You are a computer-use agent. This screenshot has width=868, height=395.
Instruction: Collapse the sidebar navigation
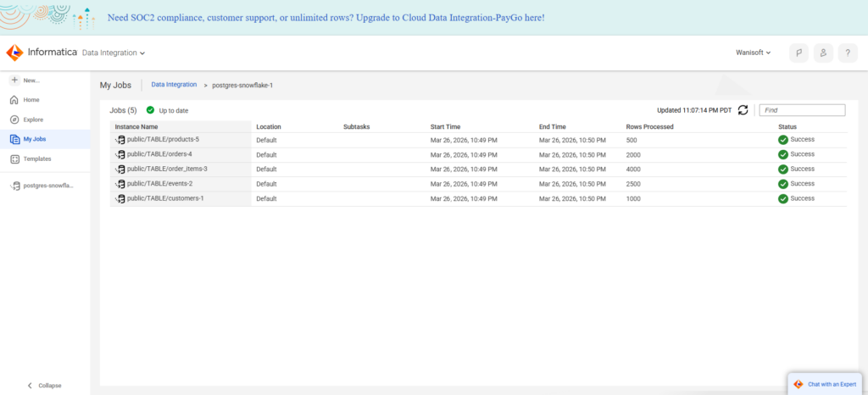(x=45, y=385)
